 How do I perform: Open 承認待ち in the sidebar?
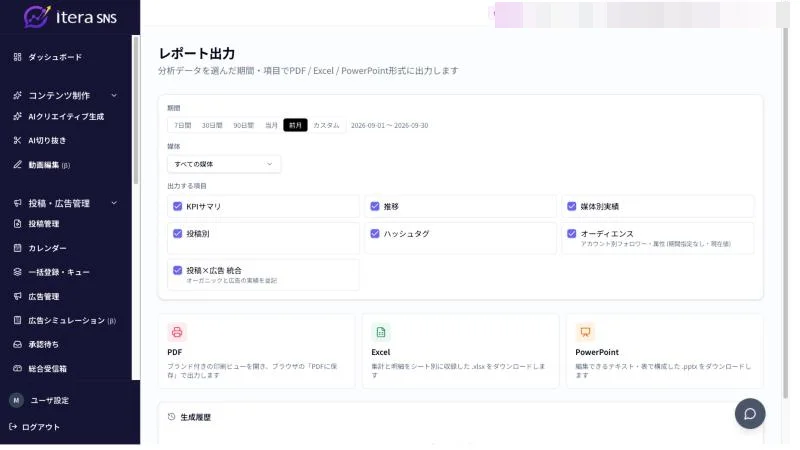(x=43, y=344)
